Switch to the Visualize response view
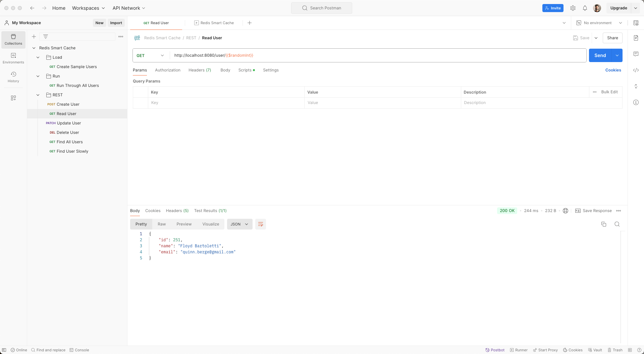 tap(211, 224)
